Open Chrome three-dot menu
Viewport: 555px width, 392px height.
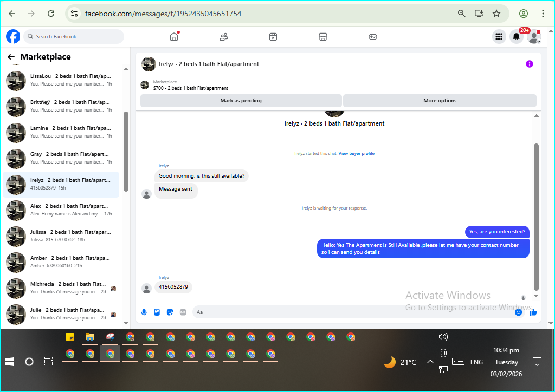click(543, 14)
